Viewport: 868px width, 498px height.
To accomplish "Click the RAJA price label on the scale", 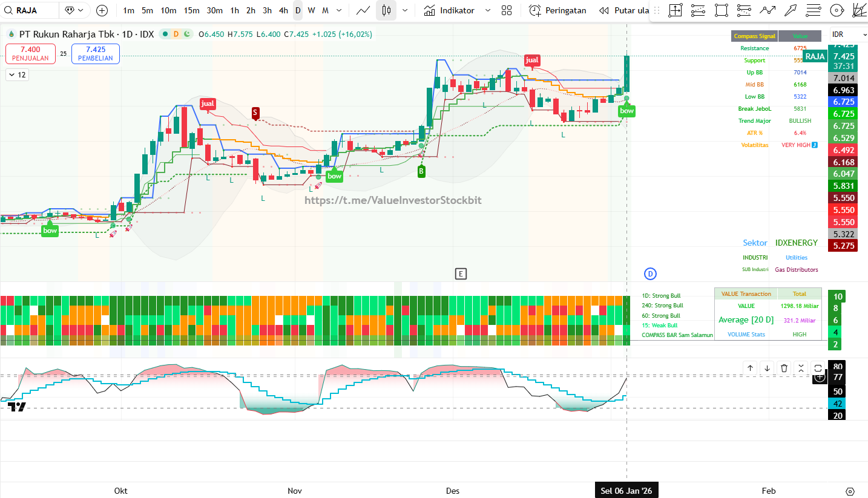I will coord(815,56).
